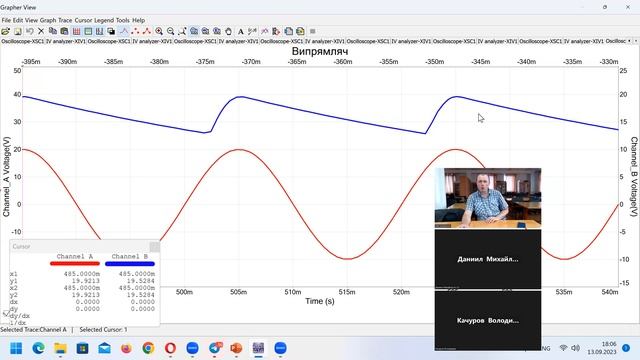The width and height of the screenshot is (640, 360).
Task: Click the graph title "Випрямляч"
Action: click(x=320, y=51)
